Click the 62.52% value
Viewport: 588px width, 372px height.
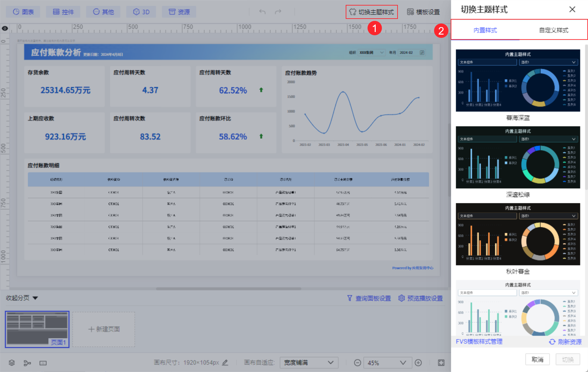(233, 90)
